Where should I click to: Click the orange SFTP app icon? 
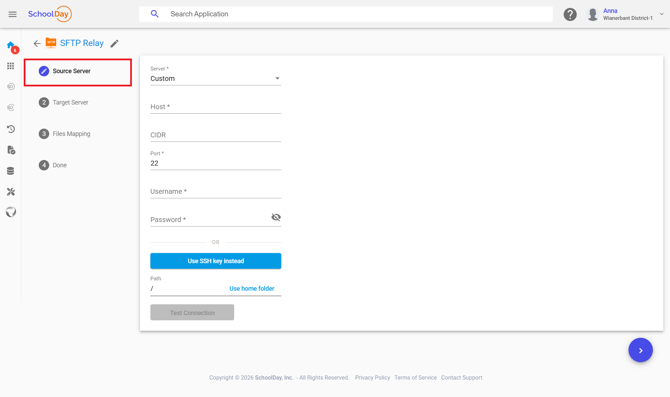[51, 43]
